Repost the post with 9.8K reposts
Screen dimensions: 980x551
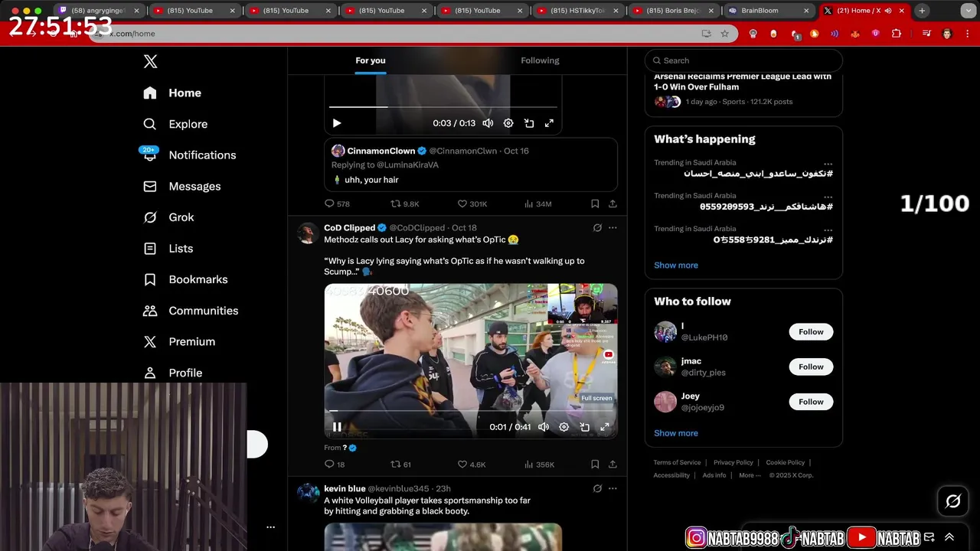click(405, 204)
